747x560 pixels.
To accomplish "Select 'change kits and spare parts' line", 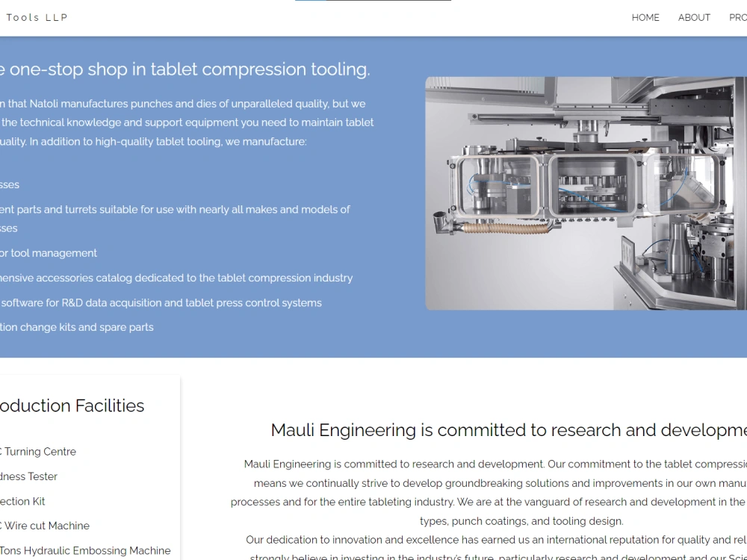I will coord(77,328).
